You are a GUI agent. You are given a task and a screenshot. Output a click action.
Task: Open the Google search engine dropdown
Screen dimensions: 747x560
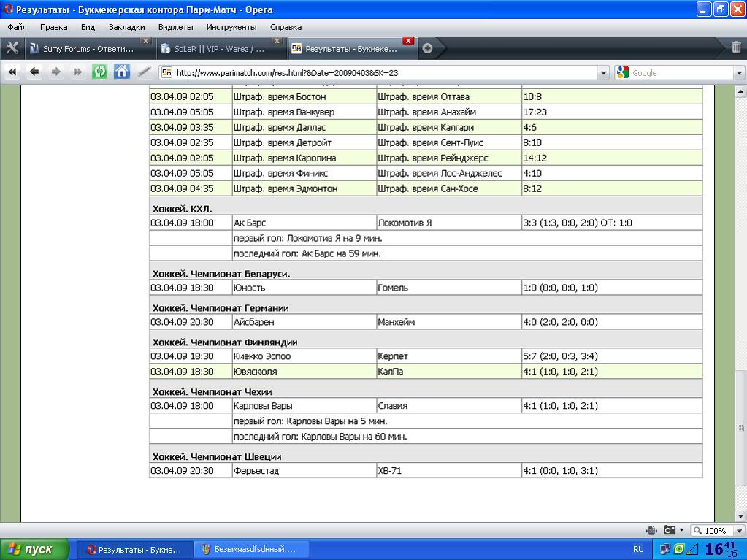tap(623, 73)
